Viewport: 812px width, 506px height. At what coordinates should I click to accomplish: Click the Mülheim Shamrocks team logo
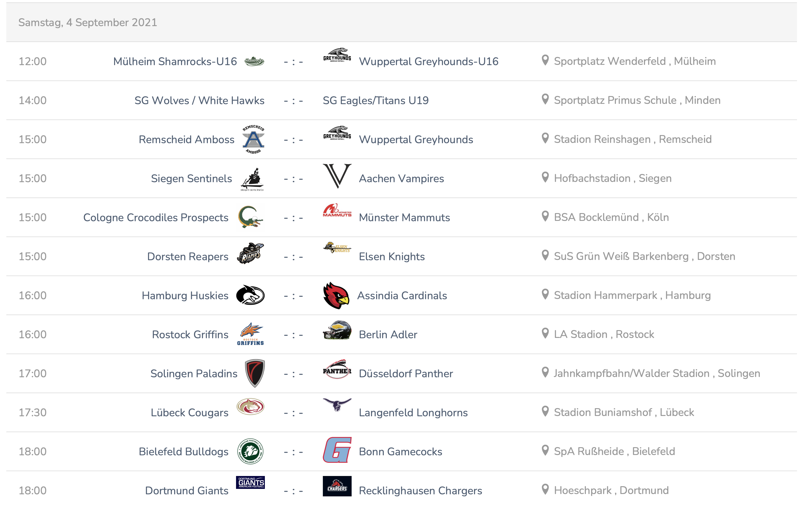coord(254,61)
